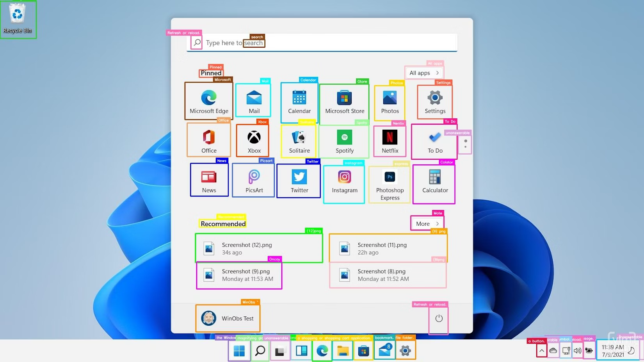Open Microsoft Edge from pinned apps
The width and height of the screenshot is (644, 362).
209,101
